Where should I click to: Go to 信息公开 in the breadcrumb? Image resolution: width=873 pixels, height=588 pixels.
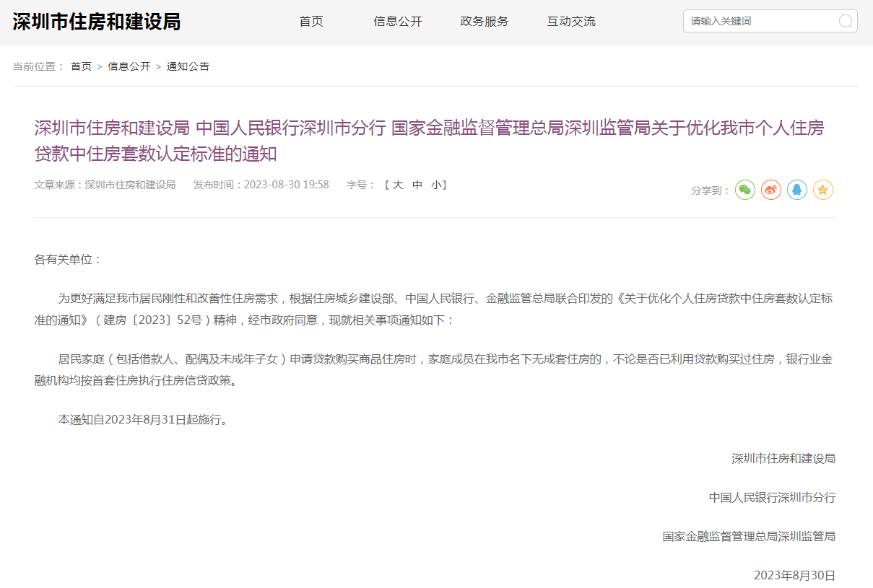click(129, 66)
